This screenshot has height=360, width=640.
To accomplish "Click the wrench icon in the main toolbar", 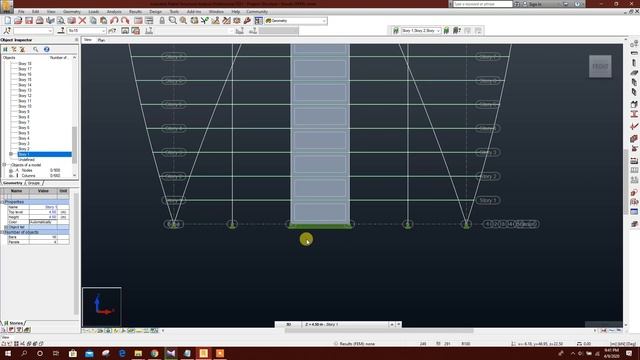I will [x=247, y=20].
